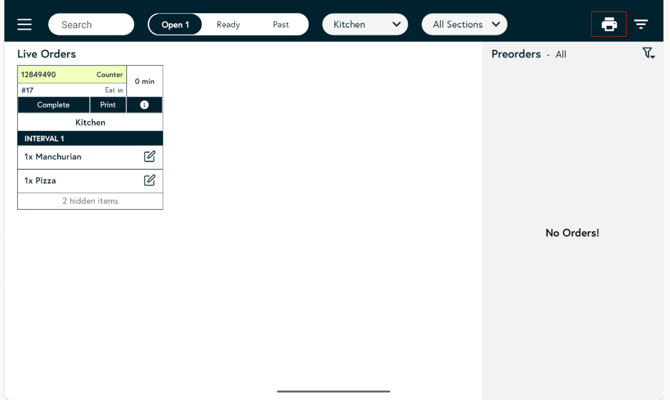
Task: Switch to the Ready orders view
Action: 228,25
